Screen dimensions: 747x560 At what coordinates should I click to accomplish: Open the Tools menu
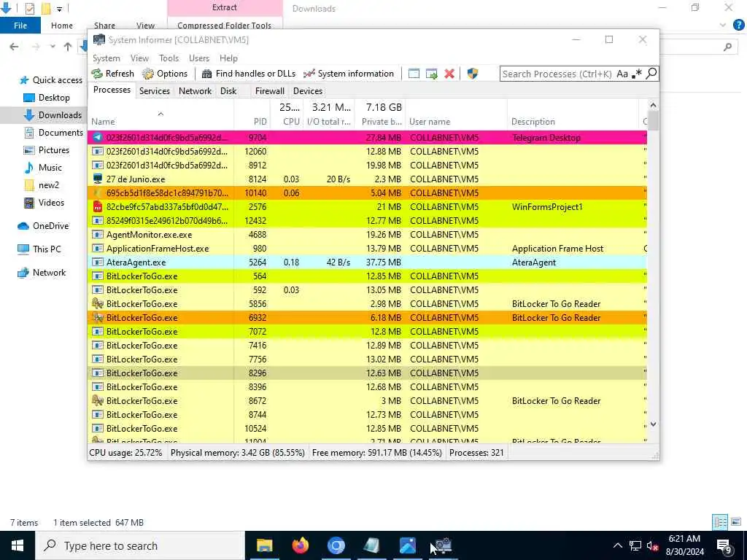click(x=169, y=58)
